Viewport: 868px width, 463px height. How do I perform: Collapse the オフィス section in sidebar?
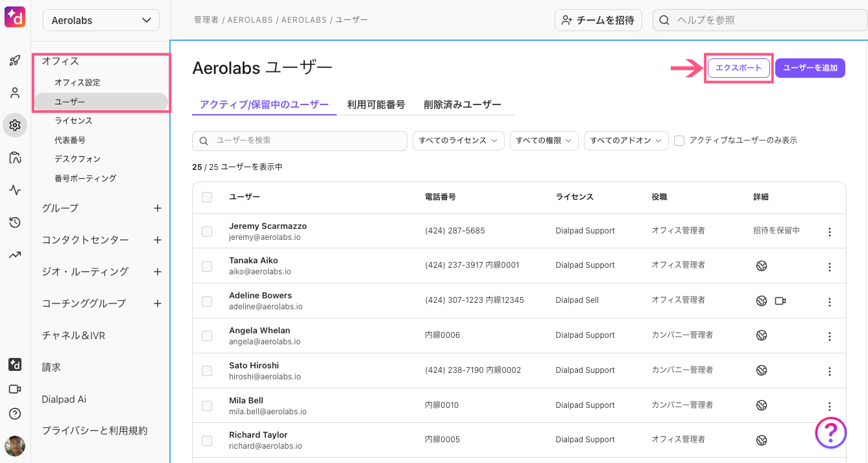click(x=60, y=61)
